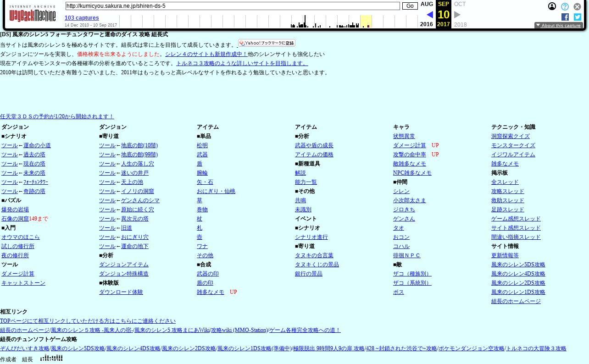Open the 洞窟探索クイズ link
Screen dimensions: 589x364
(511, 136)
